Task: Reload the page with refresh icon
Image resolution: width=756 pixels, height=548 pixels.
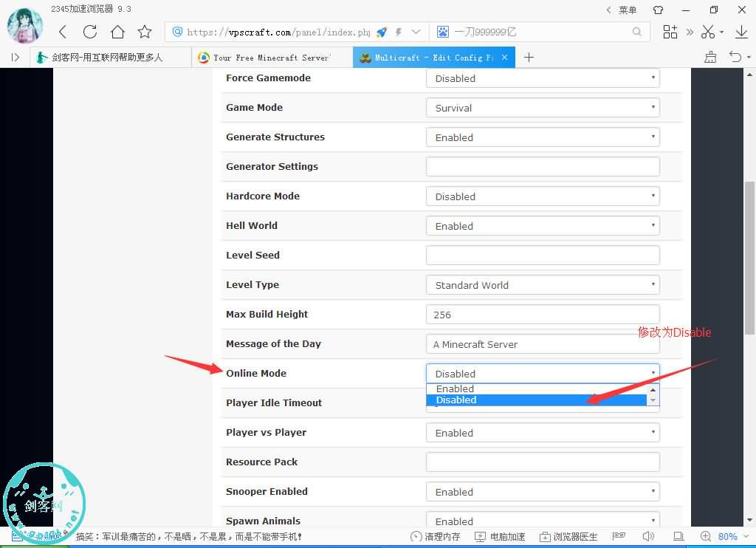Action: click(x=89, y=32)
